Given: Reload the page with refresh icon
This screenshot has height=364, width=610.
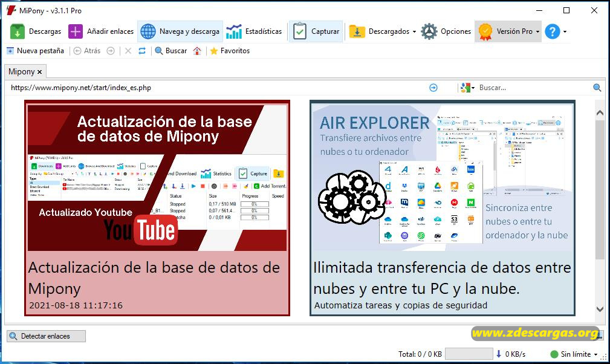Looking at the screenshot, I should pos(142,51).
